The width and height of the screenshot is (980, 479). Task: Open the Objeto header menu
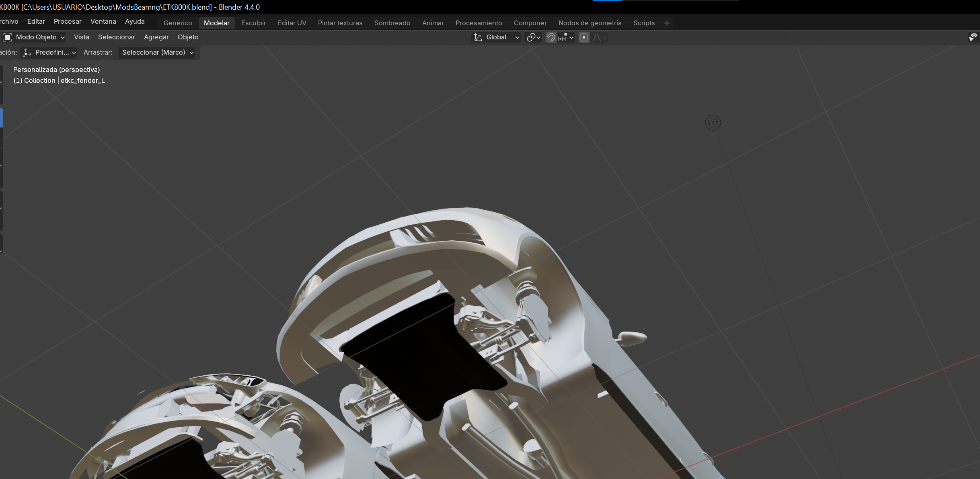[x=188, y=37]
